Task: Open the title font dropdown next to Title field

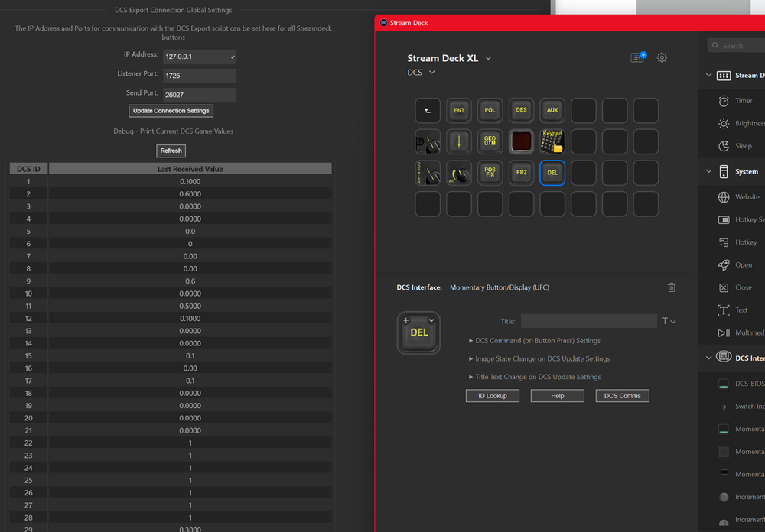Action: [669, 321]
